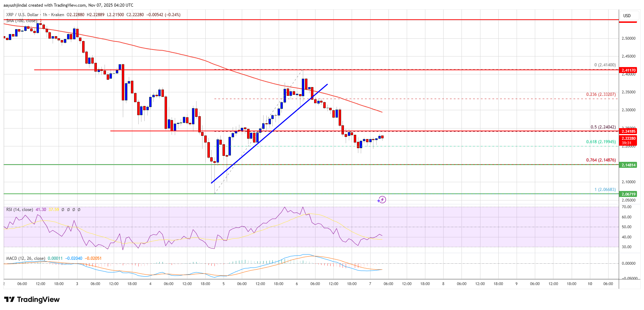Click the 0.236 (2.33207) Fibonacci level label
The image size is (644, 310).
coord(600,94)
